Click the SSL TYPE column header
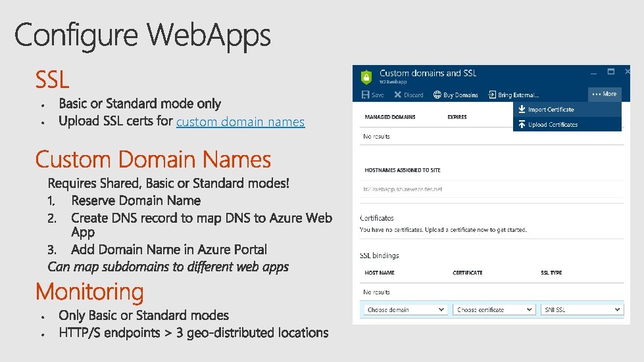The width and height of the screenshot is (644, 362). (x=551, y=273)
